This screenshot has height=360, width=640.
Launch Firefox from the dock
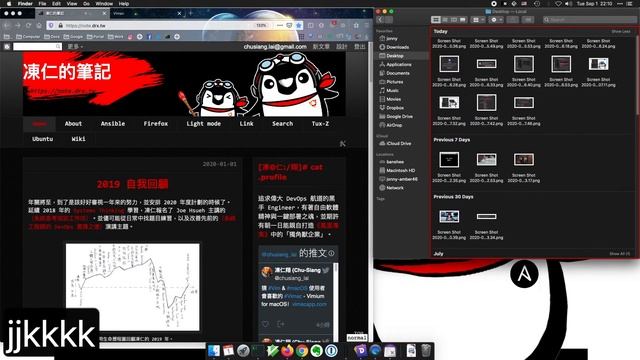point(287,351)
